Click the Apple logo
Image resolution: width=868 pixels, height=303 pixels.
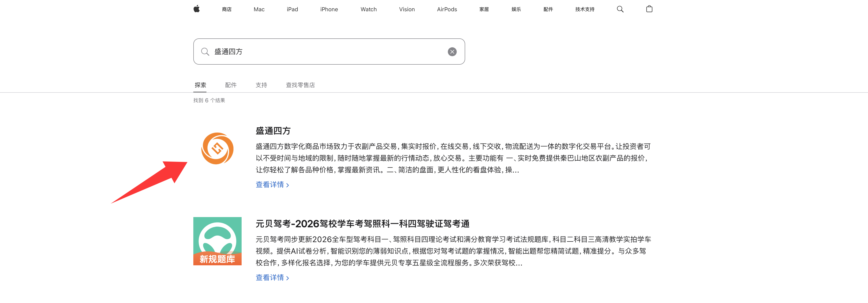point(197,9)
